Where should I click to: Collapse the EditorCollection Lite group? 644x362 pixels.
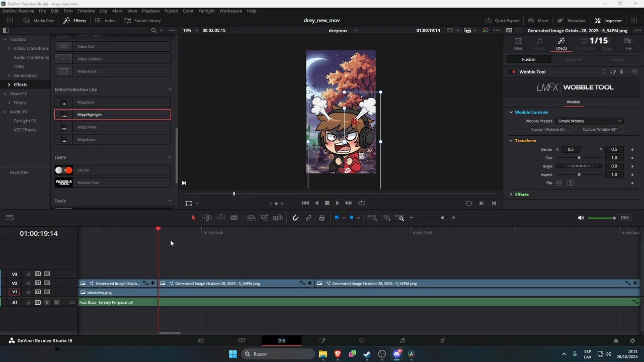coord(170,89)
